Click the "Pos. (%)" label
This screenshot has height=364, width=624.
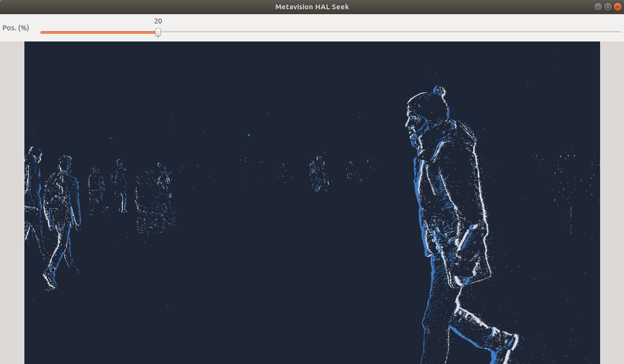16,28
